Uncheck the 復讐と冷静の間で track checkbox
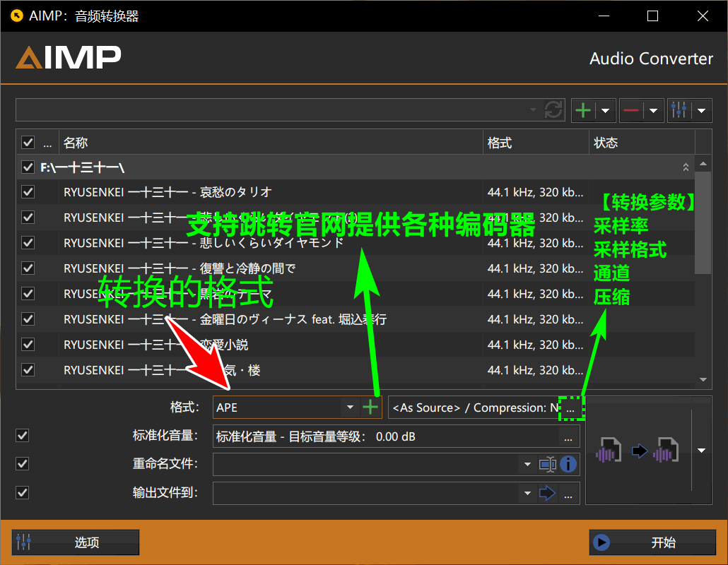Image resolution: width=728 pixels, height=565 pixels. pos(28,268)
